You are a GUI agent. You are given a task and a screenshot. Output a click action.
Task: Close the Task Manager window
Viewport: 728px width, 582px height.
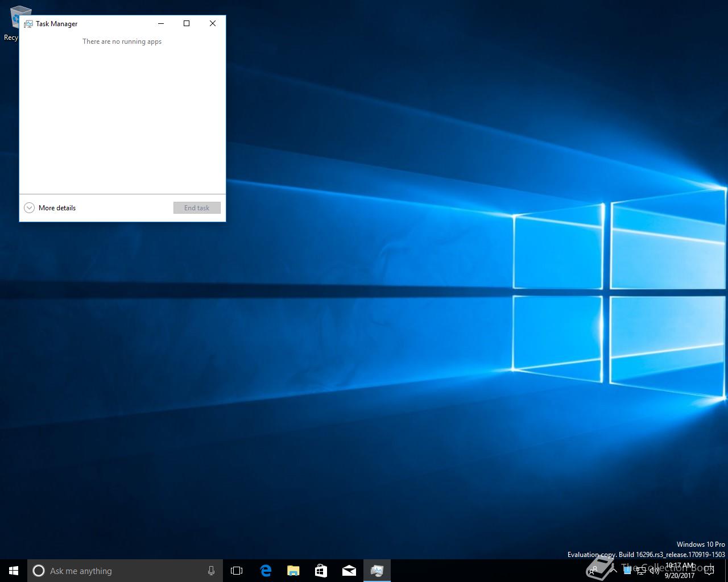(213, 23)
